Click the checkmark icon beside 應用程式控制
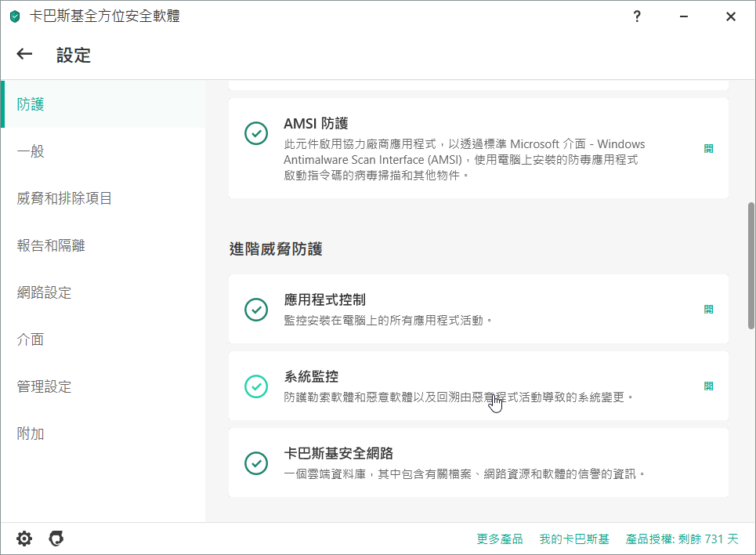Viewport: 756px width, 555px height. point(256,310)
